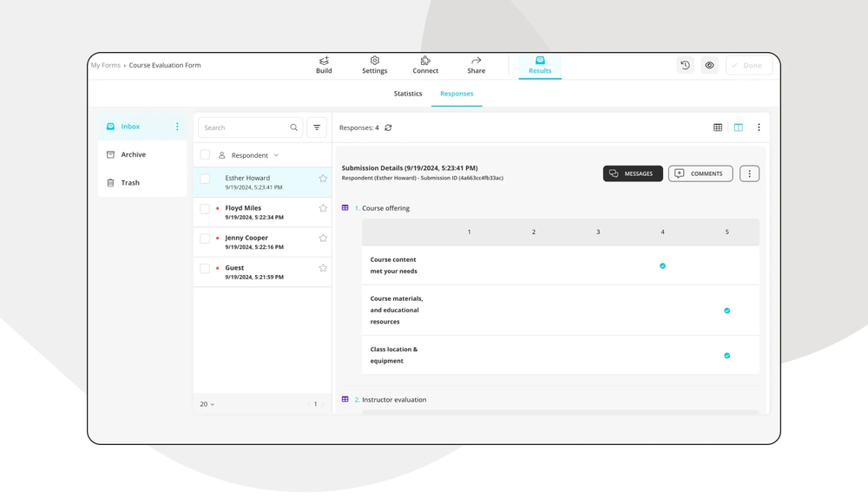The image size is (868, 497).
Task: Tick the Jenny Cooper response checkbox
Action: tap(205, 239)
